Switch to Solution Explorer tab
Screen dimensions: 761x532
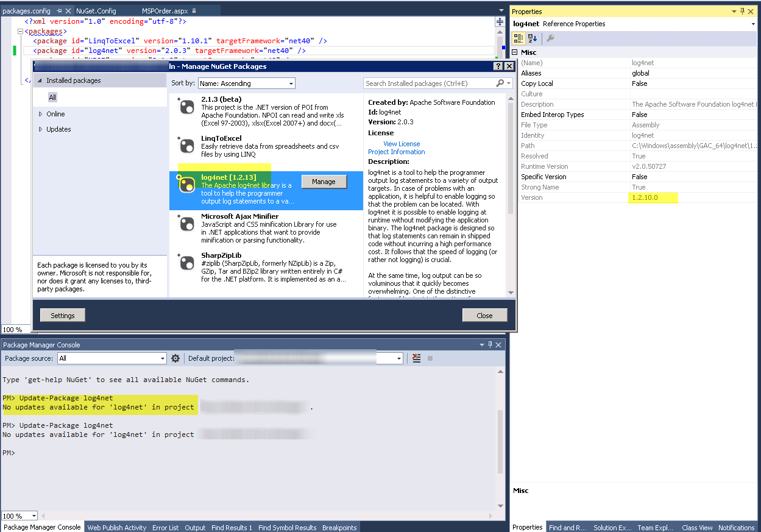(x=612, y=527)
